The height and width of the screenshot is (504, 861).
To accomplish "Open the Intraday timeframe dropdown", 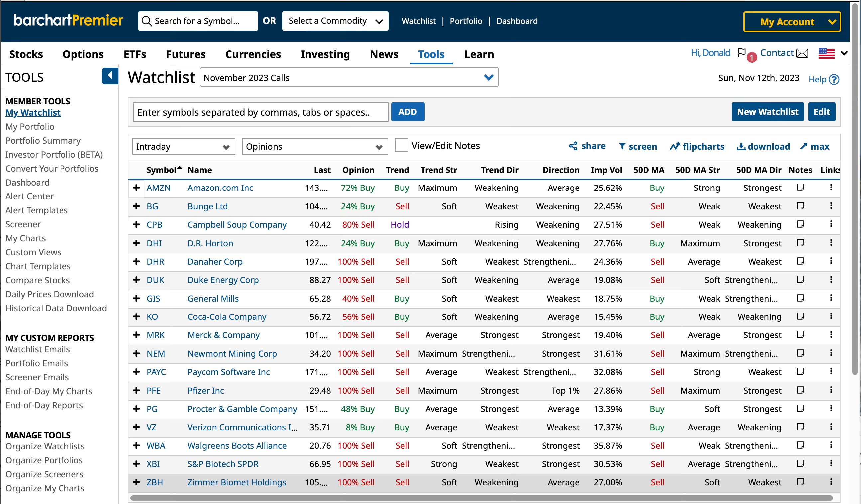I will tap(184, 147).
